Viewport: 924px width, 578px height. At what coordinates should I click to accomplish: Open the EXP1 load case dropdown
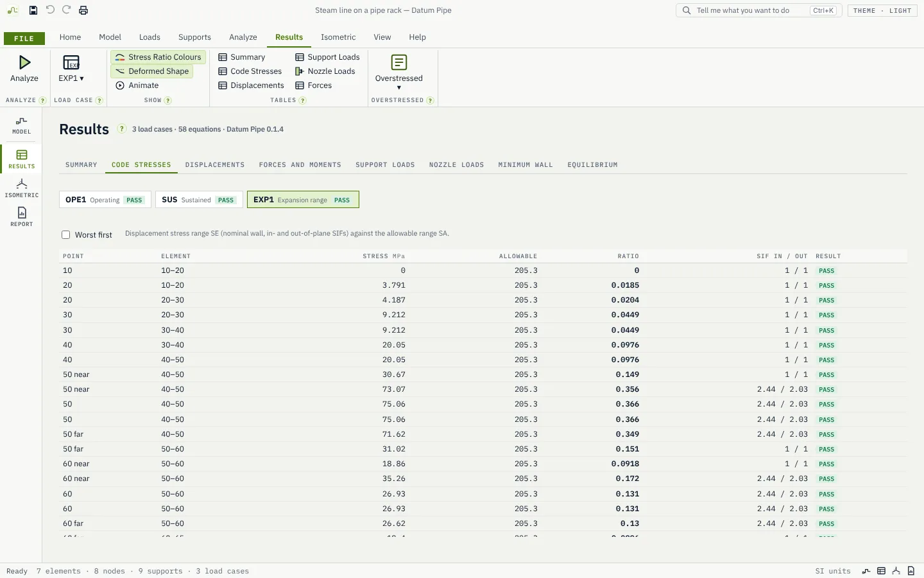pyautogui.click(x=71, y=69)
